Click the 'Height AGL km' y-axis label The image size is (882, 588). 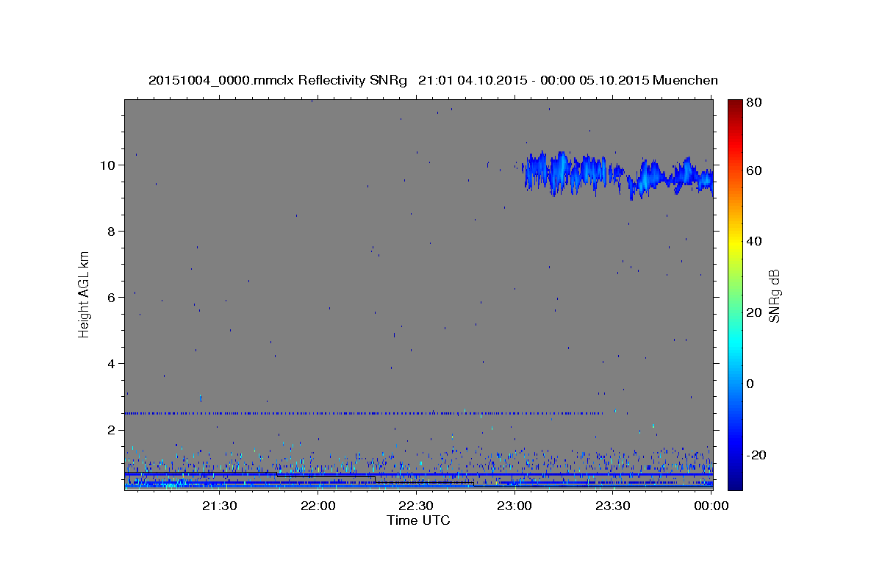pyautogui.click(x=85, y=294)
